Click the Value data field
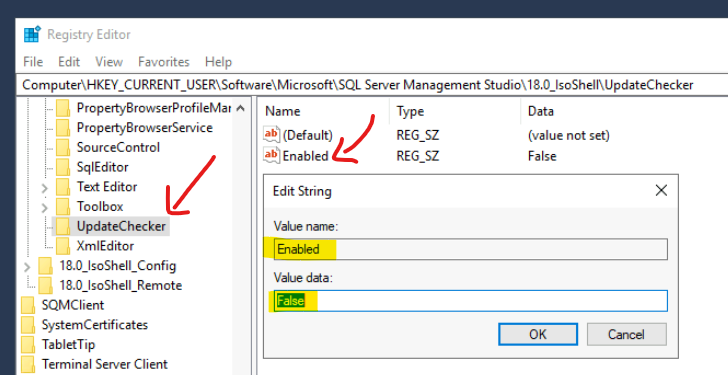The image size is (728, 375). point(470,301)
